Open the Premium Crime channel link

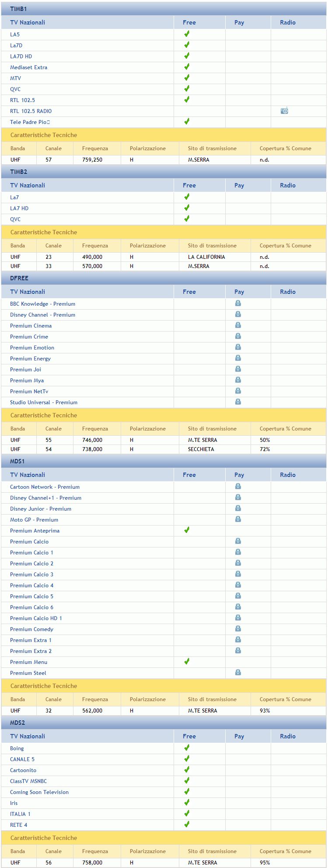pyautogui.click(x=29, y=337)
